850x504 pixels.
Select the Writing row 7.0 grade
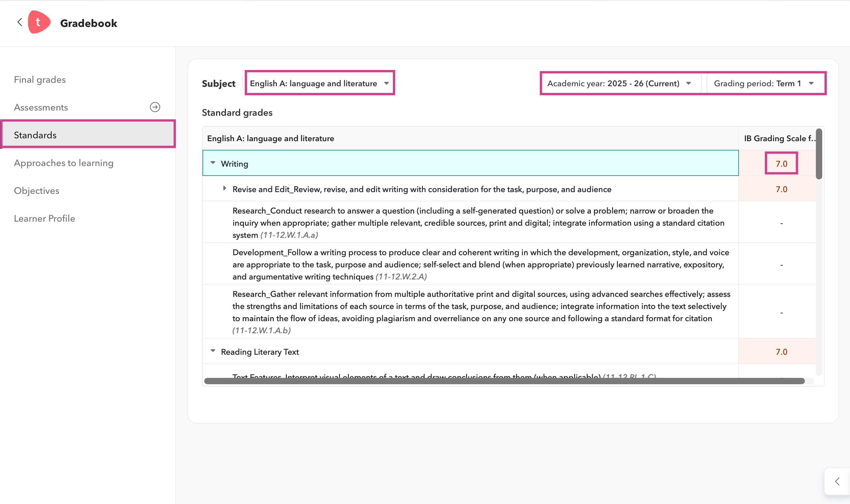click(x=781, y=164)
